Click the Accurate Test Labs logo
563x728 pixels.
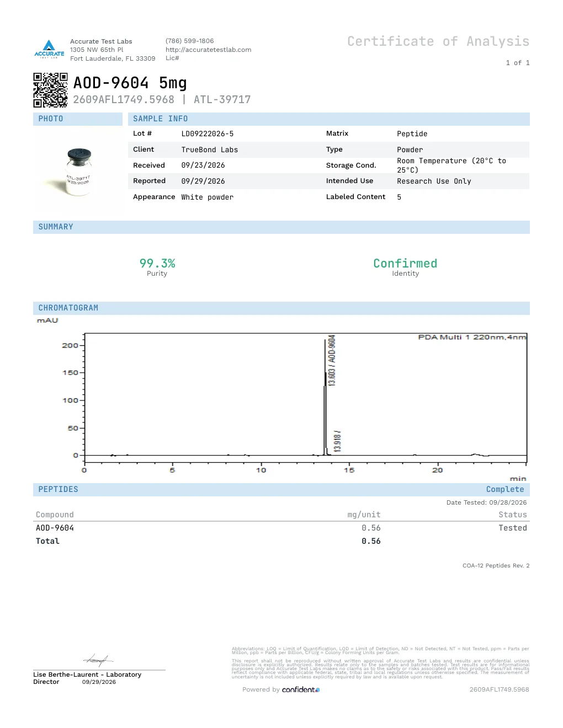[x=49, y=49]
